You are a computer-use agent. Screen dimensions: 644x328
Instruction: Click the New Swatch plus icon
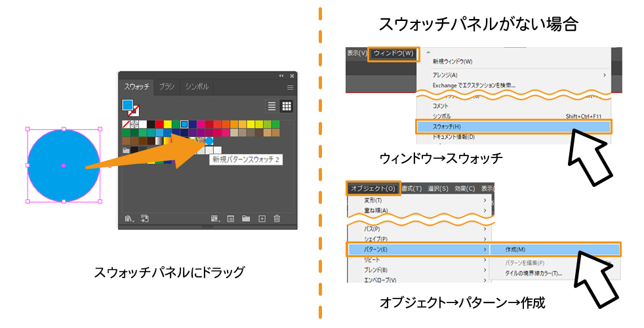point(262,218)
